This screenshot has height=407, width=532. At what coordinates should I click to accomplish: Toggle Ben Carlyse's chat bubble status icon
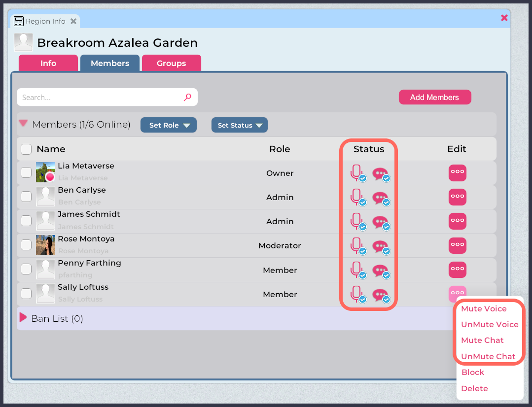(x=381, y=197)
